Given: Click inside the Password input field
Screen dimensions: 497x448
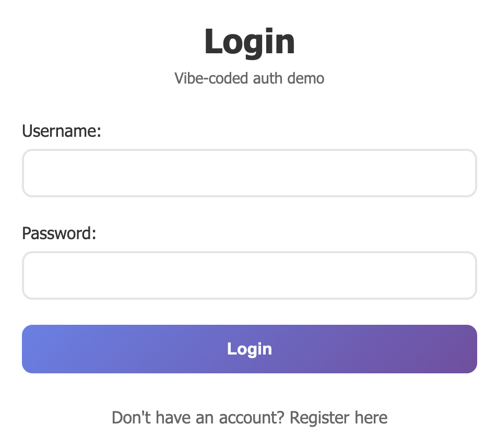Looking at the screenshot, I should click(x=249, y=275).
